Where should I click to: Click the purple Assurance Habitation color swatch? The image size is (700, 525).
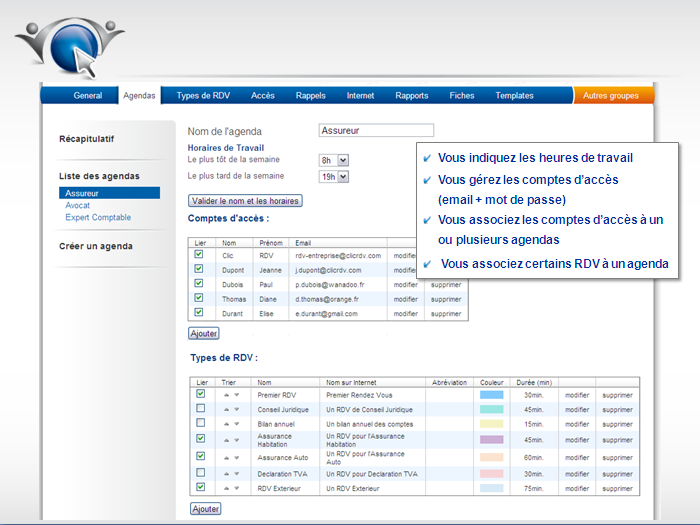[492, 440]
